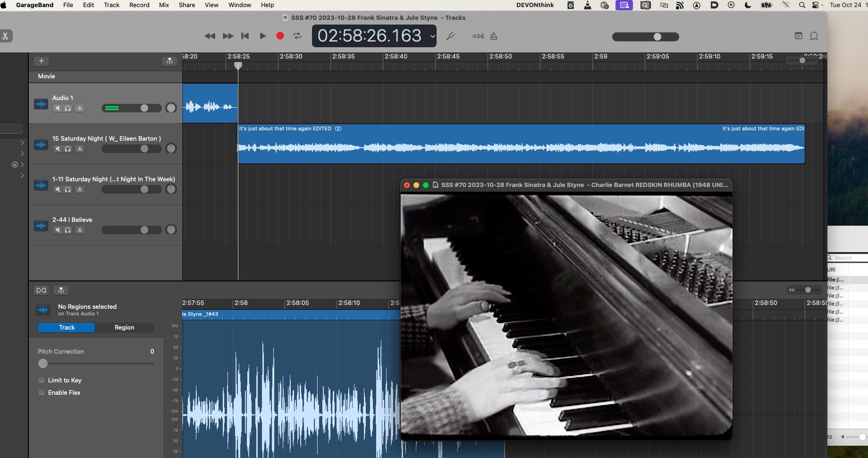
Task: Toggle the Tuner icon
Action: (x=451, y=36)
